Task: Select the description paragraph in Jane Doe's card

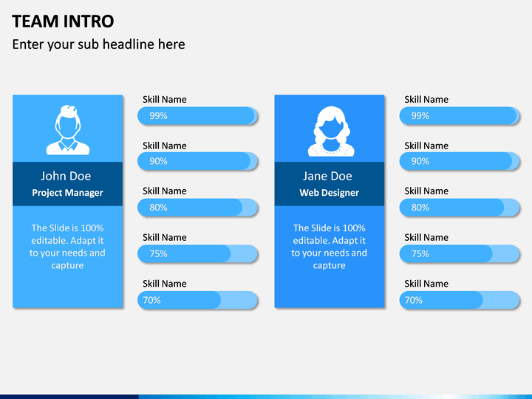Action: click(329, 247)
